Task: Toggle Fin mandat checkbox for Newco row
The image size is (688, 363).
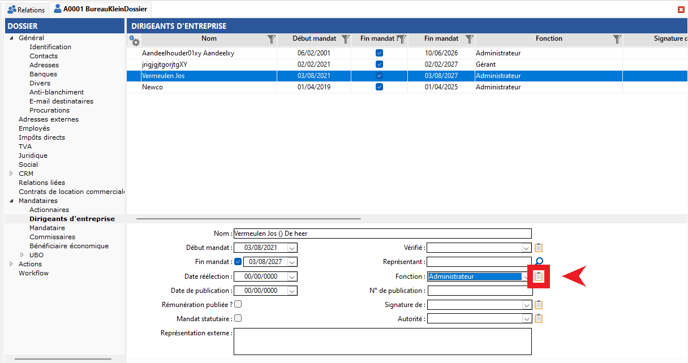Action: pos(380,87)
